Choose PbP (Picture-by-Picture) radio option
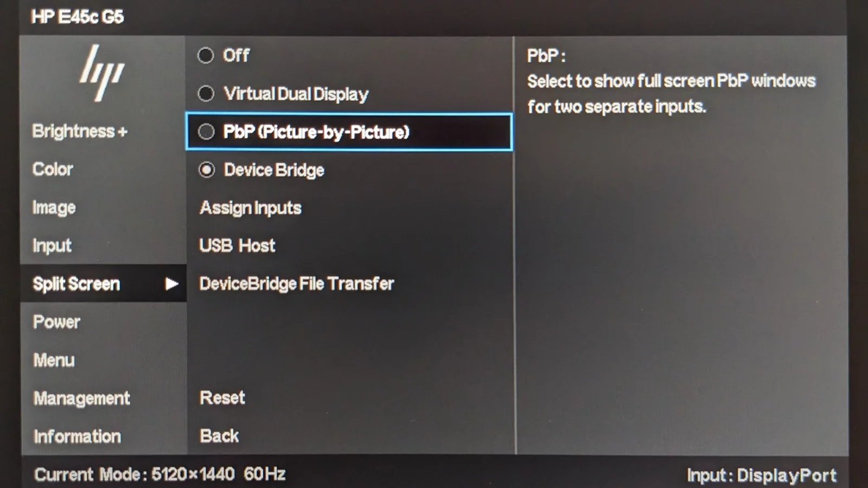Image resolution: width=868 pixels, height=488 pixels. tap(206, 132)
